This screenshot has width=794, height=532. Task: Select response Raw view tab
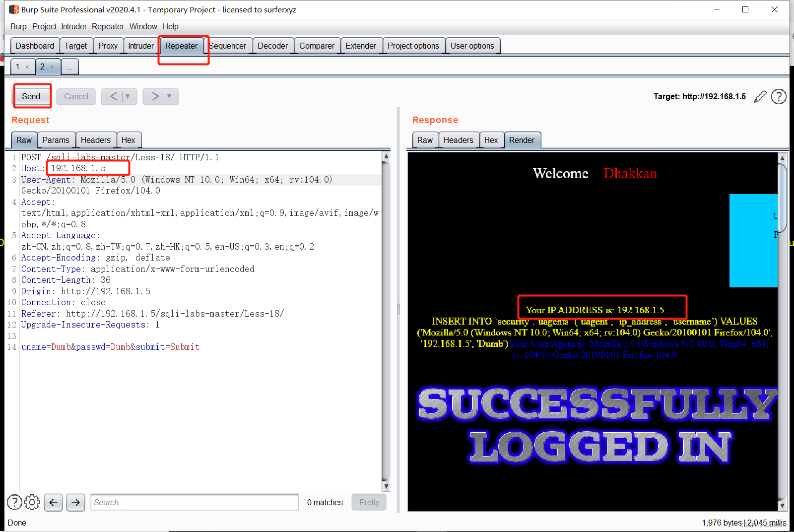(425, 140)
